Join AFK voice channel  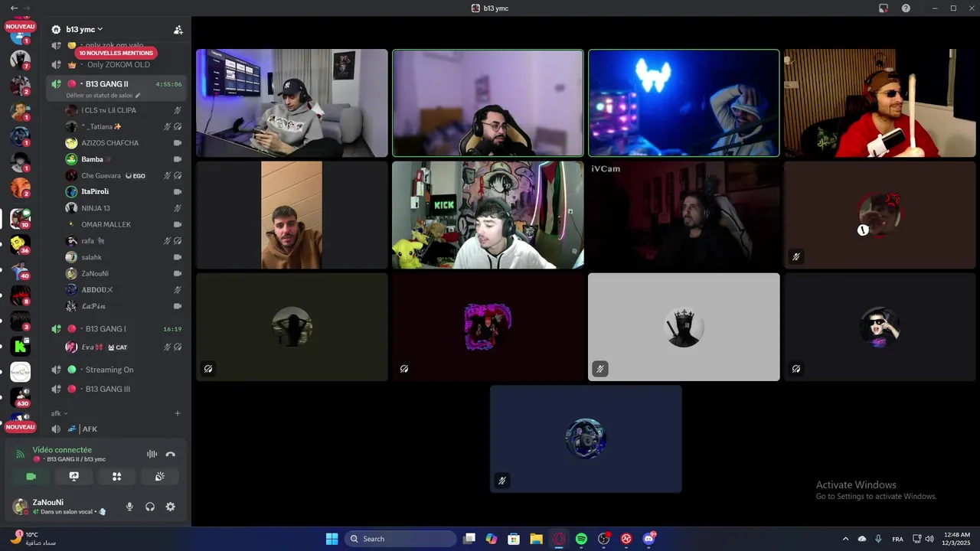point(116,429)
